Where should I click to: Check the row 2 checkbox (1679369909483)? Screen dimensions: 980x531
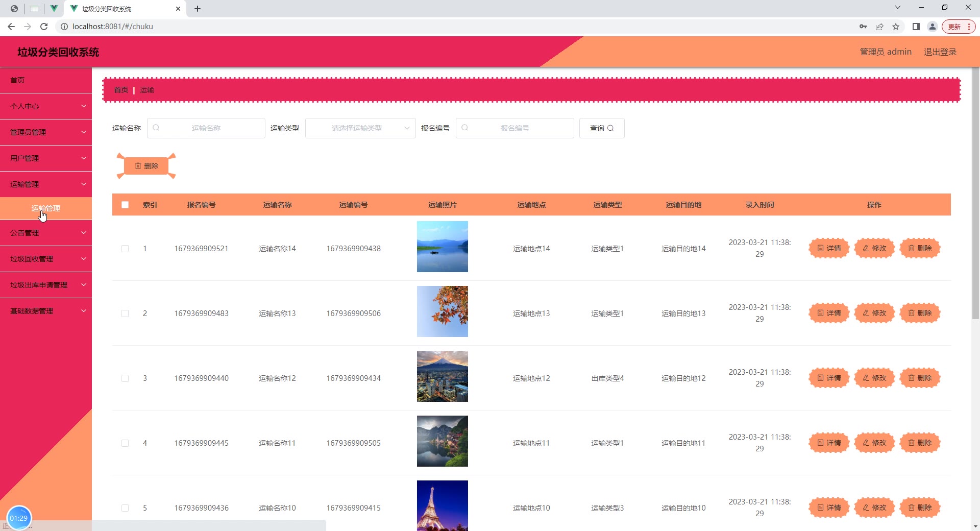(x=125, y=313)
